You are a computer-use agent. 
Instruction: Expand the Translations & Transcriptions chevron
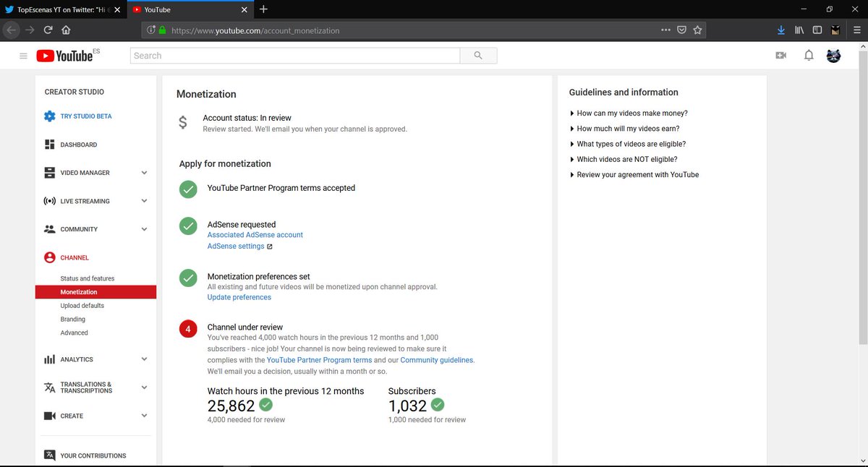144,387
